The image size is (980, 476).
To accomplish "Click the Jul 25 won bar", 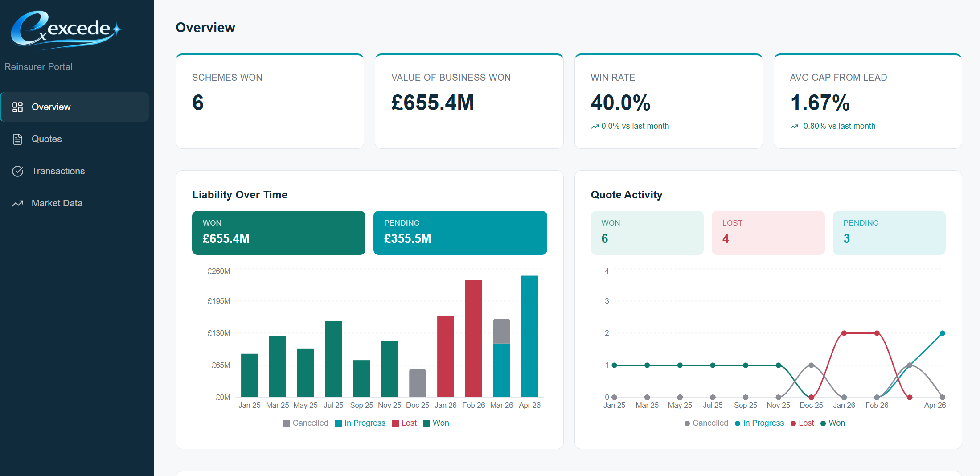I will [x=333, y=359].
